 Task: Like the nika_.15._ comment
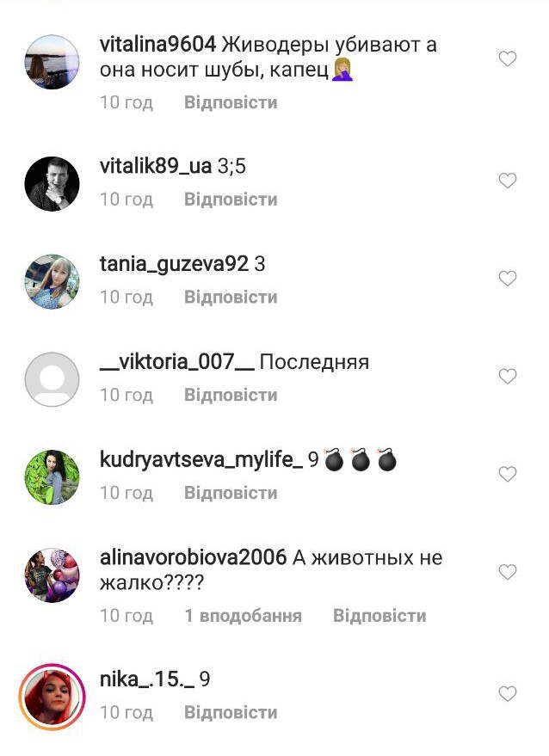pos(507,694)
